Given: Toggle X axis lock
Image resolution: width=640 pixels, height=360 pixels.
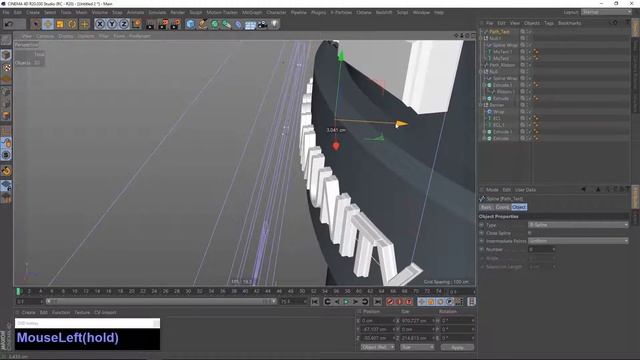Looking at the screenshot, I should tap(100, 24).
